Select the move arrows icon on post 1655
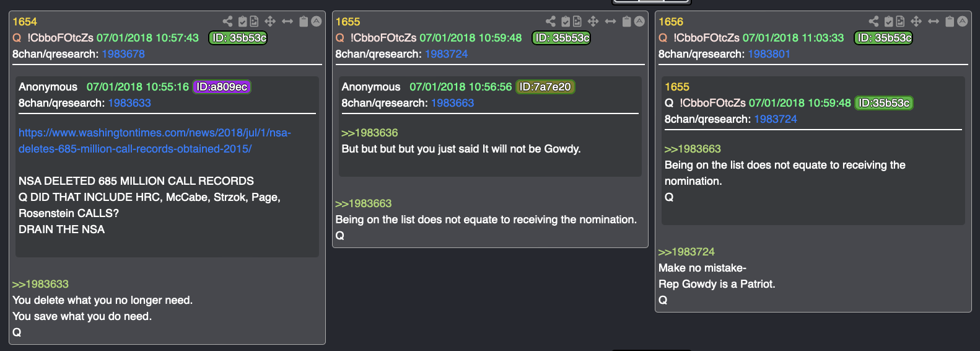Image resolution: width=980 pixels, height=351 pixels. [593, 22]
